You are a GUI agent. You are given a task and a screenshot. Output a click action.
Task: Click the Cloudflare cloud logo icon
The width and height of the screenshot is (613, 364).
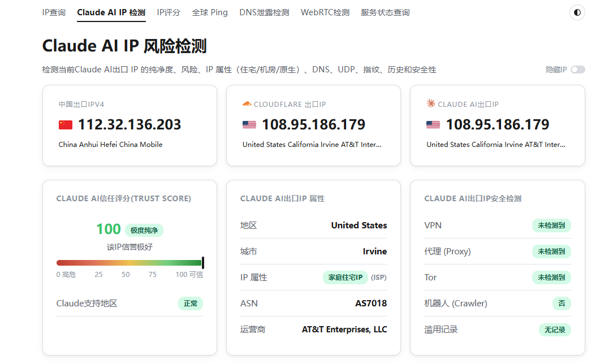point(247,104)
